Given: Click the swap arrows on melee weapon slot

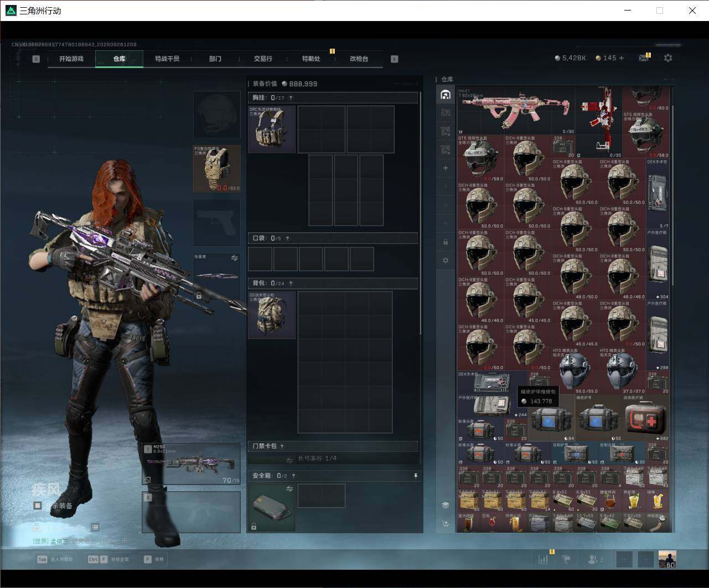Looking at the screenshot, I should 235,258.
